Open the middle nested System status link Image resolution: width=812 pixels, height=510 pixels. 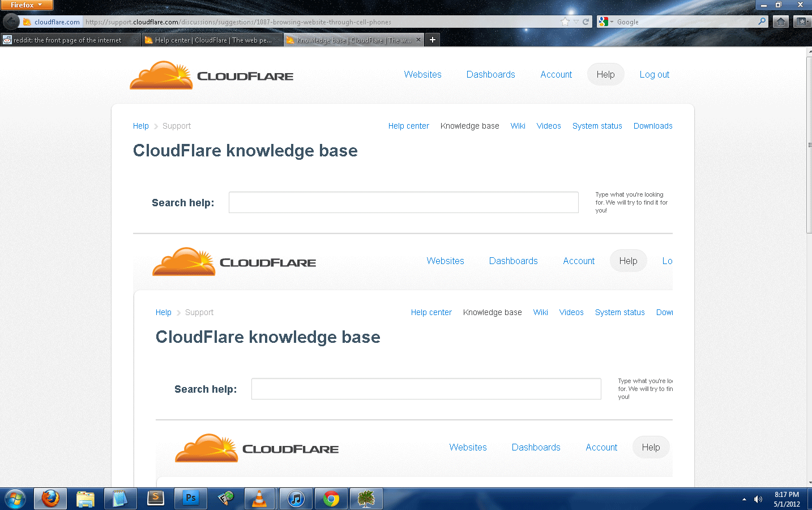point(620,312)
